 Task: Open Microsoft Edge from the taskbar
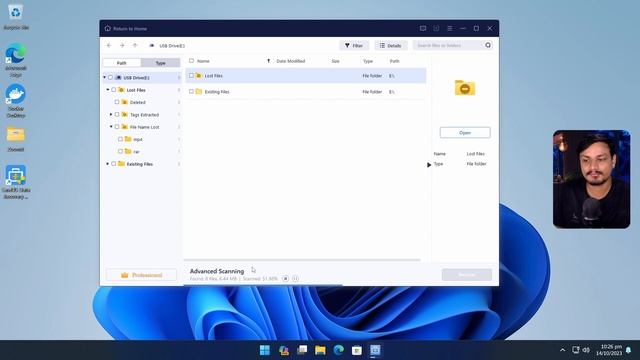(338, 350)
